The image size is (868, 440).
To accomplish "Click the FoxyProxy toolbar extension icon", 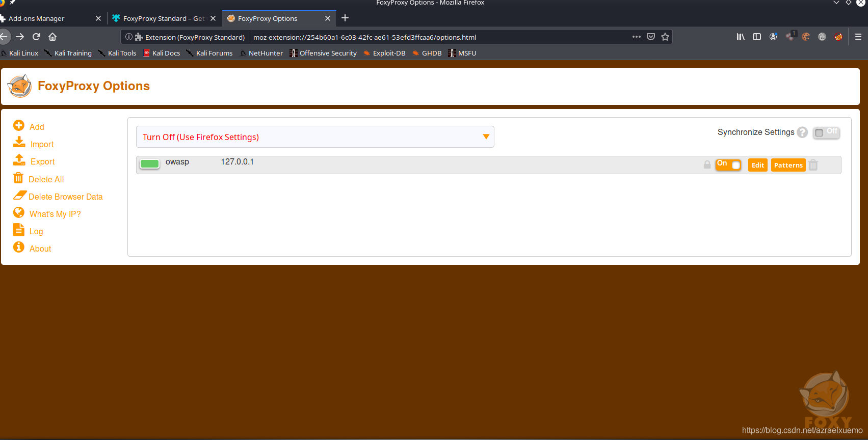I will (x=838, y=37).
